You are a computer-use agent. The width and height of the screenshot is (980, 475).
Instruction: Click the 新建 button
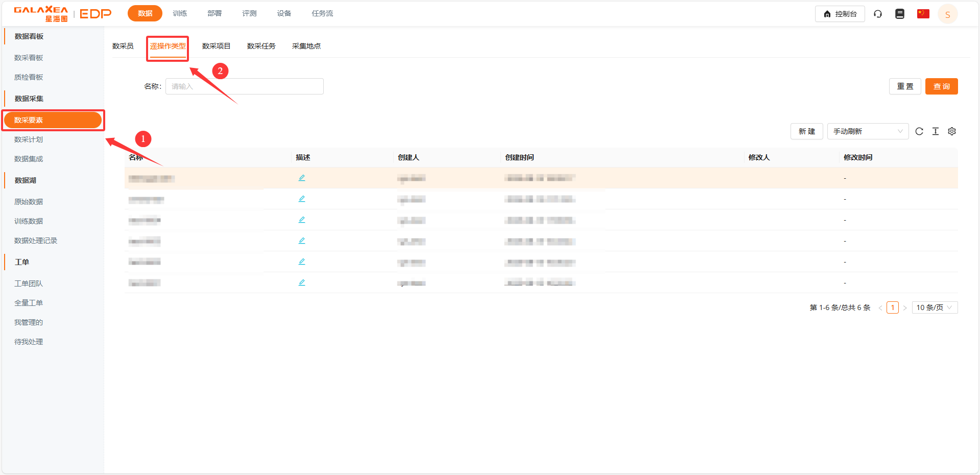pos(806,131)
